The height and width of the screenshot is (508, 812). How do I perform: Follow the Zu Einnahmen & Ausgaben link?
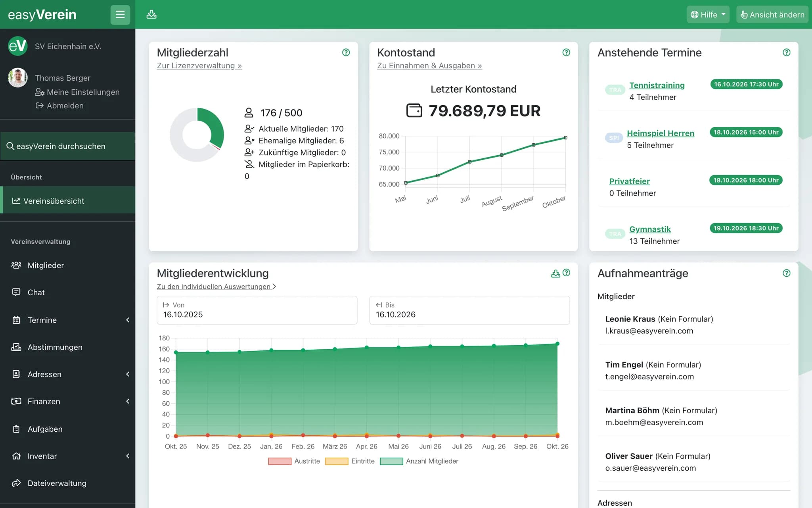click(429, 65)
